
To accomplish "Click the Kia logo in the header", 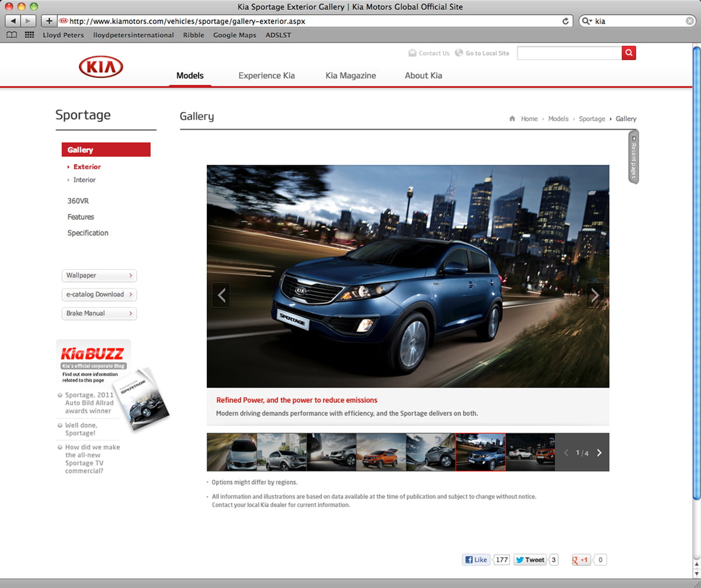I will (x=100, y=67).
